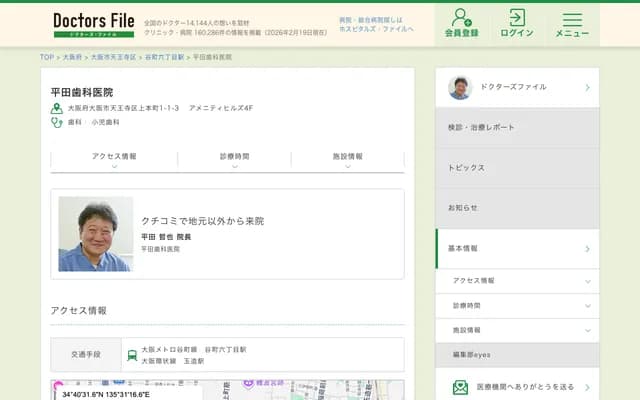Jump to 施設情報 section tab
Screen dimensions: 640x400
tap(348, 160)
